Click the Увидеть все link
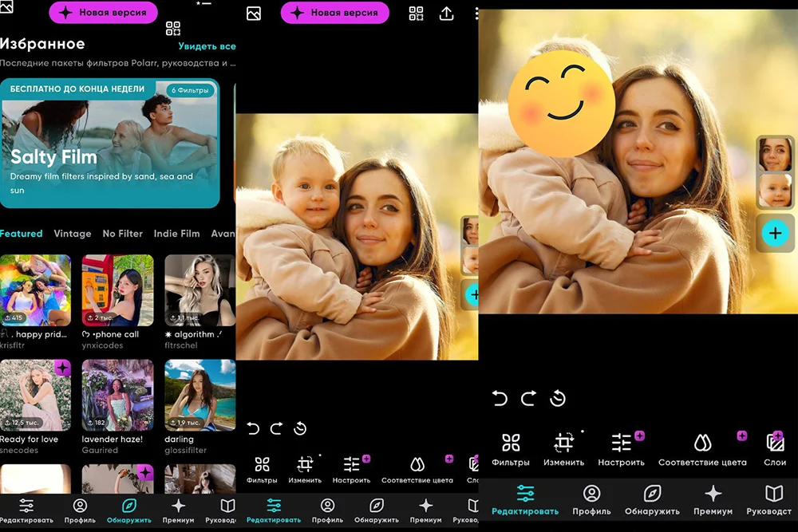The width and height of the screenshot is (798, 532). click(x=207, y=46)
